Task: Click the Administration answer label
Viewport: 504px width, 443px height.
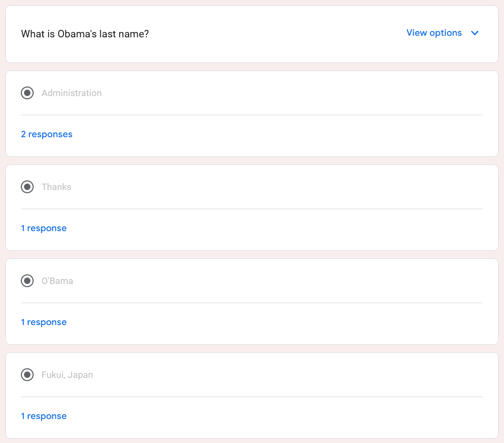Action: [72, 93]
